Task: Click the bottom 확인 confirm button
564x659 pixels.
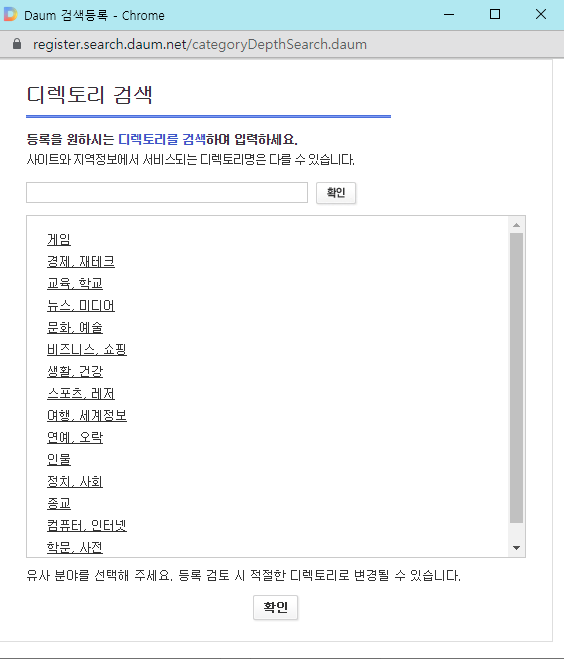Action: pos(275,607)
